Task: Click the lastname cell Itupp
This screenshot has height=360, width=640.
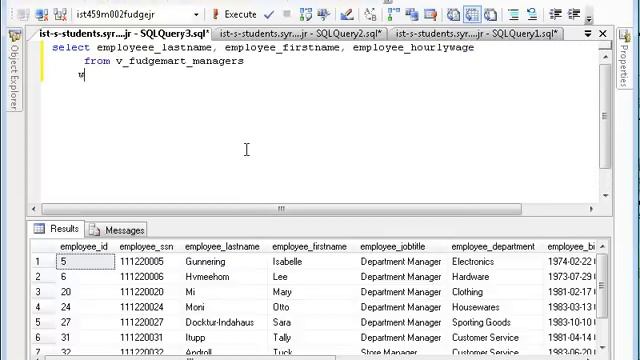Action: click(224, 338)
